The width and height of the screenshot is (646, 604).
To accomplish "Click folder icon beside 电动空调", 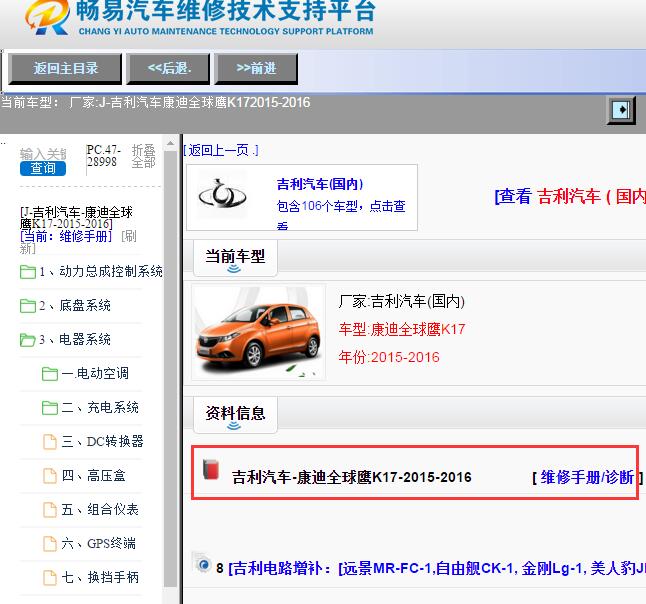I will 50,374.
